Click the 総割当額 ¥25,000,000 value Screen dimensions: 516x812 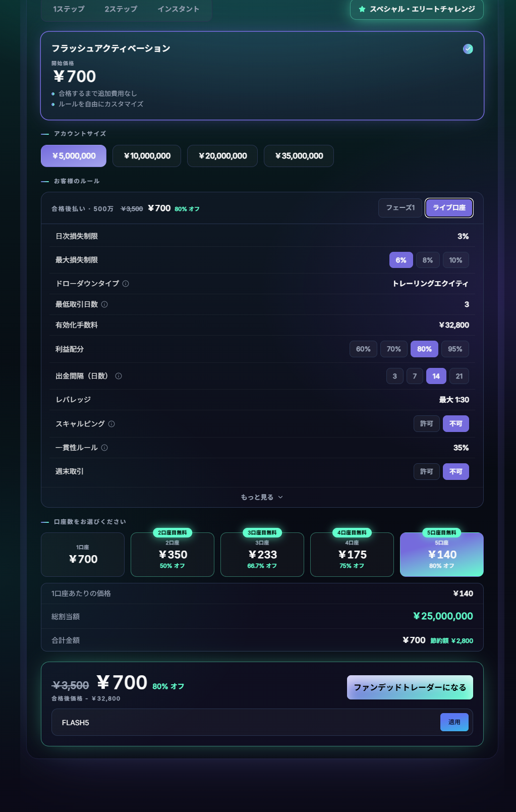pos(443,616)
